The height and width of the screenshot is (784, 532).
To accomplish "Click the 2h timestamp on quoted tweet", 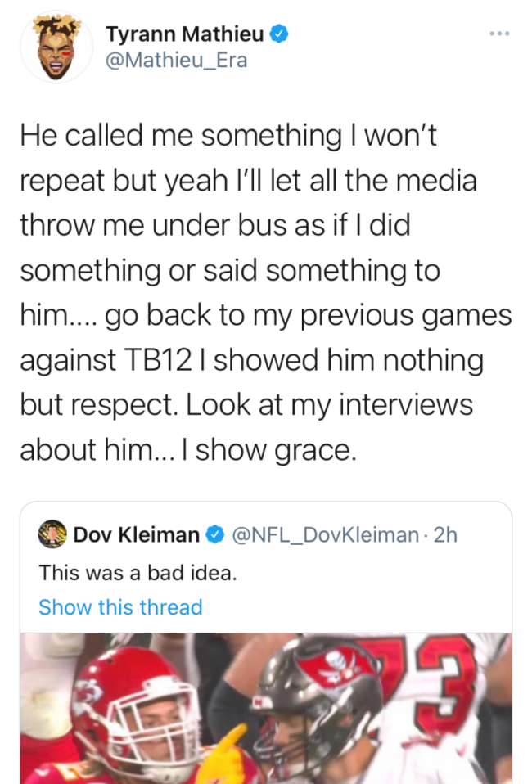I will click(x=445, y=535).
